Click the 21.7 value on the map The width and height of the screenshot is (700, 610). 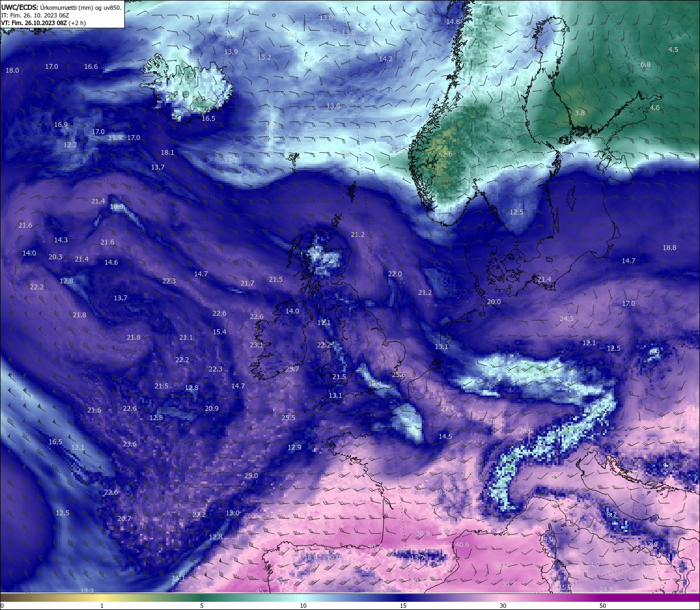(x=247, y=283)
